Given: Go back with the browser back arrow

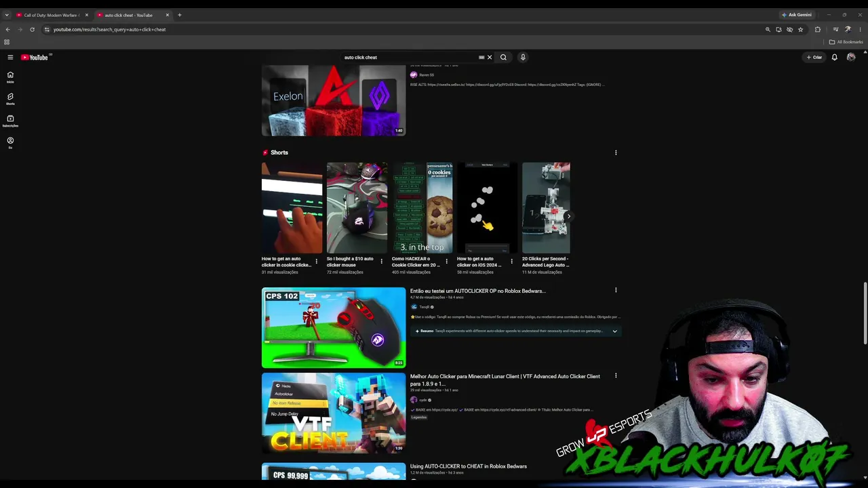Looking at the screenshot, I should coord(7,30).
